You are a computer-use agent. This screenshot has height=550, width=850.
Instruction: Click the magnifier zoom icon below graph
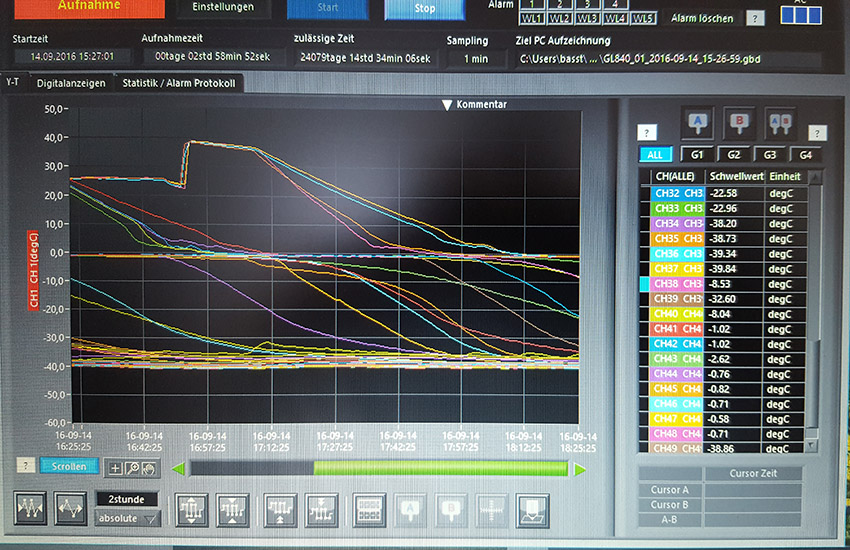coord(132,467)
